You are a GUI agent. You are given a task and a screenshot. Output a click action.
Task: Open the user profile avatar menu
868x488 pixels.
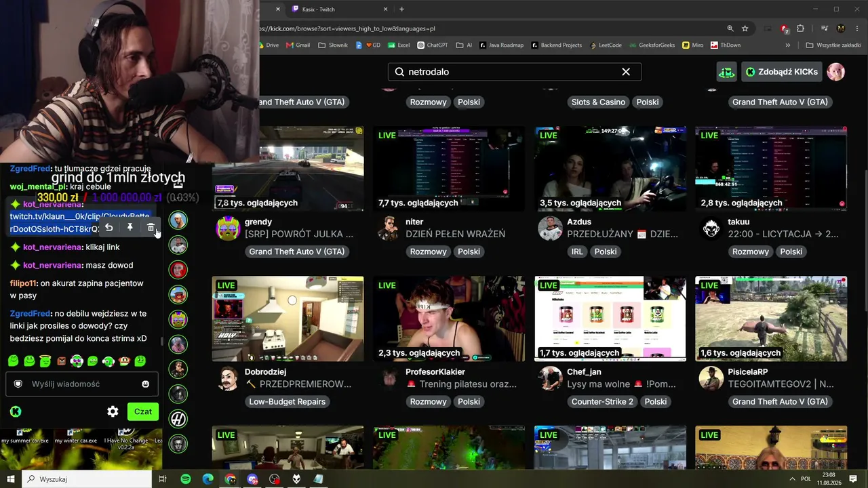click(x=836, y=72)
